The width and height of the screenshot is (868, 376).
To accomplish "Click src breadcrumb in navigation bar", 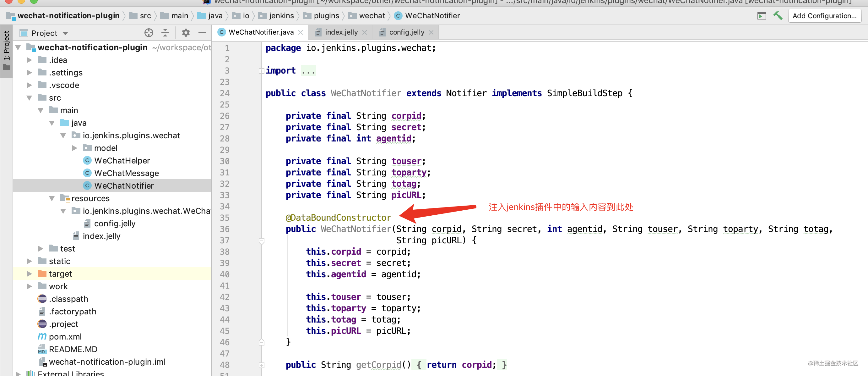I will [x=140, y=15].
